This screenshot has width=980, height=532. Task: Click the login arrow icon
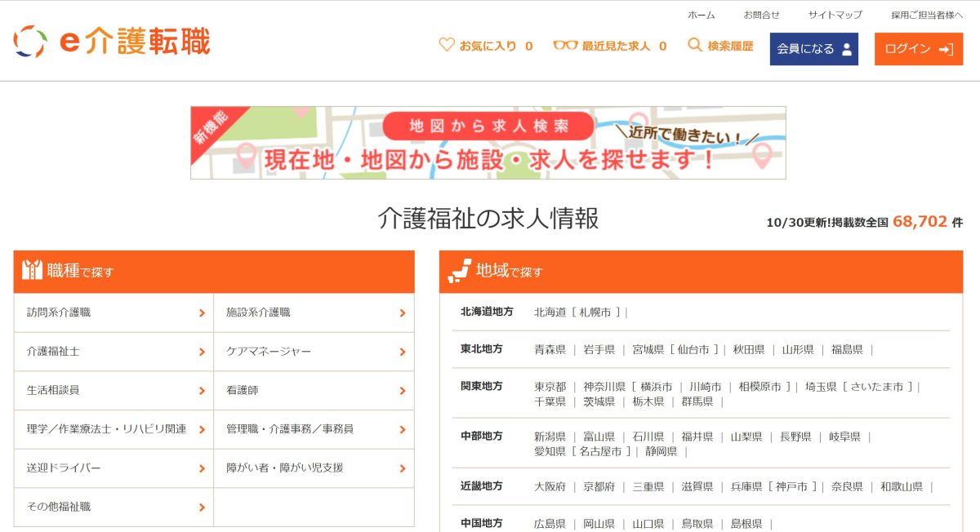click(946, 49)
